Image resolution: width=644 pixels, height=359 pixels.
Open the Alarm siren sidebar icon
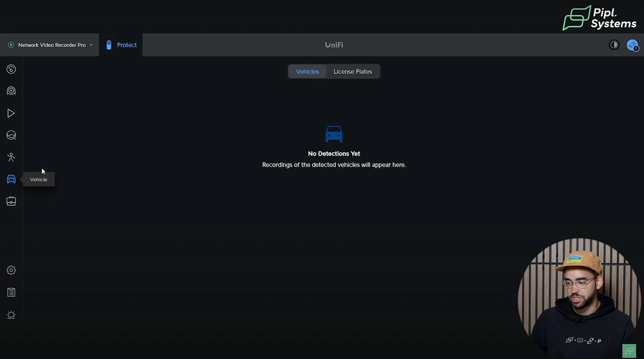tap(11, 315)
